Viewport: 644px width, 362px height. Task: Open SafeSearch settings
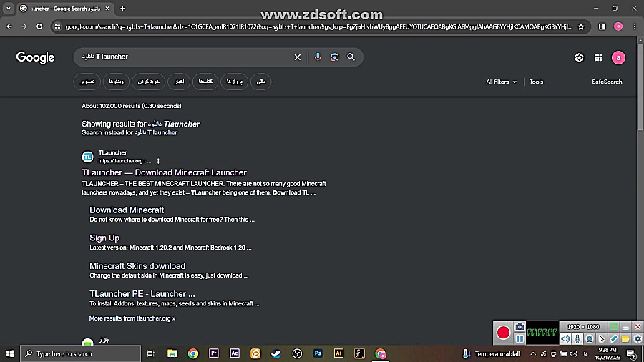[607, 82]
